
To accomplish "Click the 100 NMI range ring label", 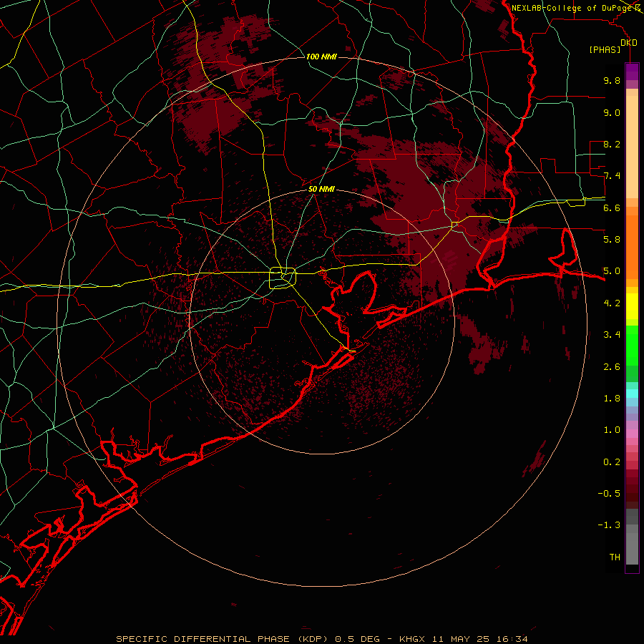I will click(x=321, y=57).
